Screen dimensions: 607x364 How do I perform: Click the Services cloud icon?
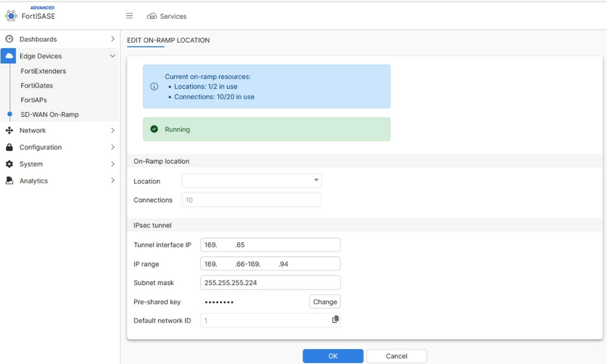152,16
